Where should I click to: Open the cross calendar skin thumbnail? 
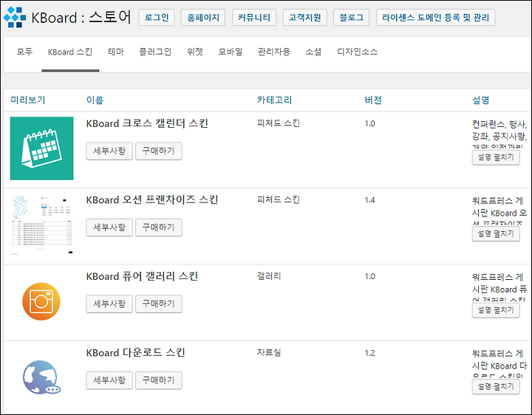(41, 148)
